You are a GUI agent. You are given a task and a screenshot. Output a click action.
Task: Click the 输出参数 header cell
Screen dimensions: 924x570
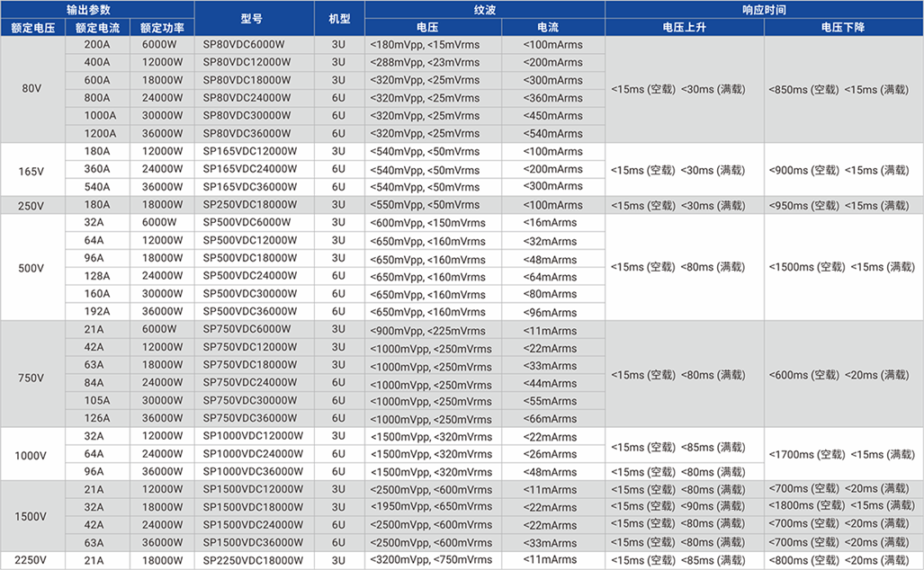click(97, 9)
